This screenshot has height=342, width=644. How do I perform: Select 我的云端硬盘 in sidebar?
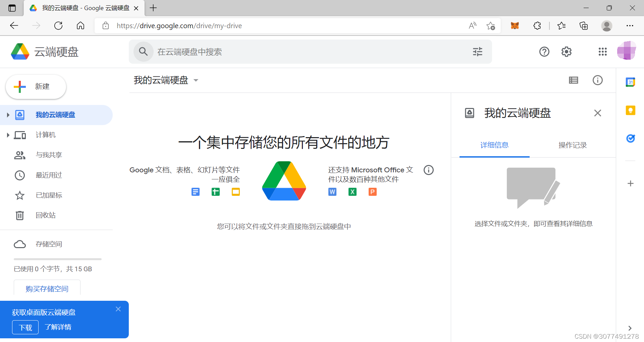(x=56, y=115)
